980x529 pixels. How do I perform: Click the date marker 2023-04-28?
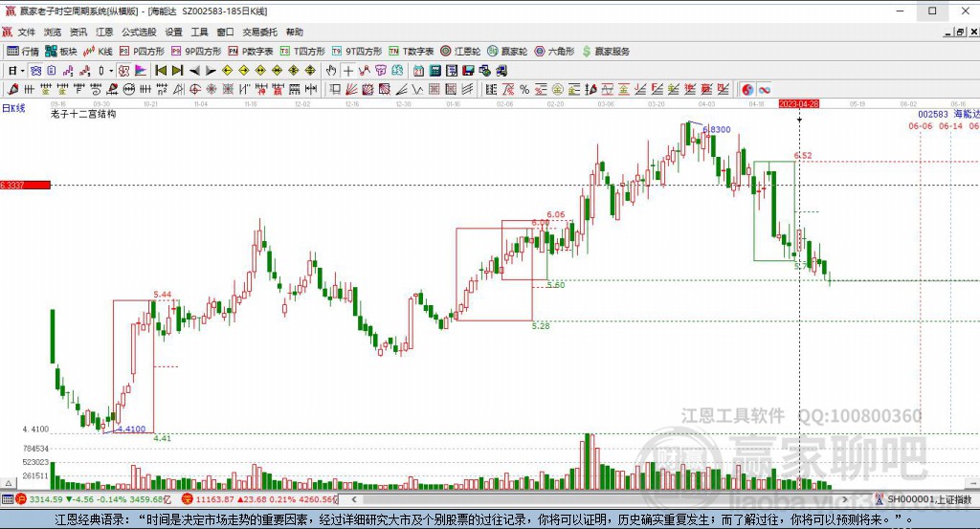pos(799,104)
